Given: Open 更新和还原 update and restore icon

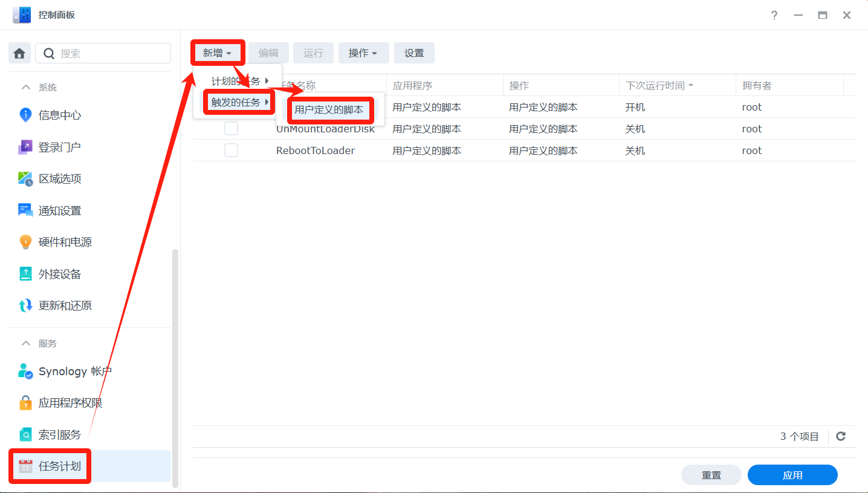Looking at the screenshot, I should tap(25, 306).
